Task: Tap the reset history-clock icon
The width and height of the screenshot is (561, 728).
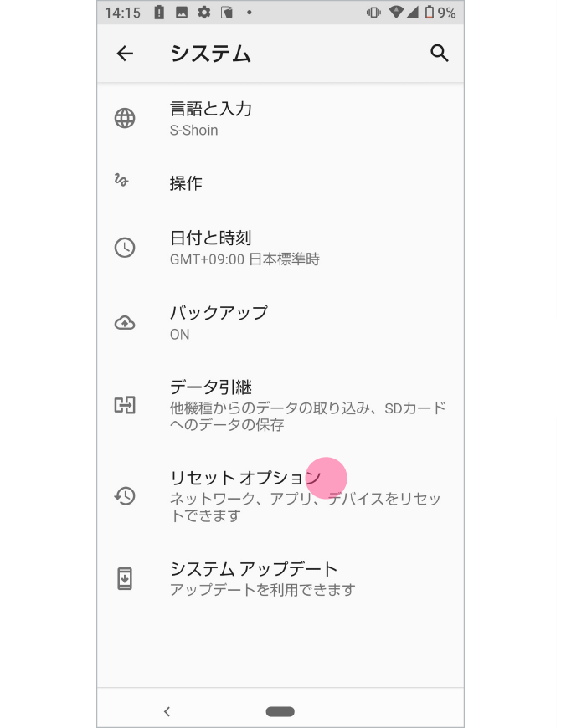Action: coord(124,496)
